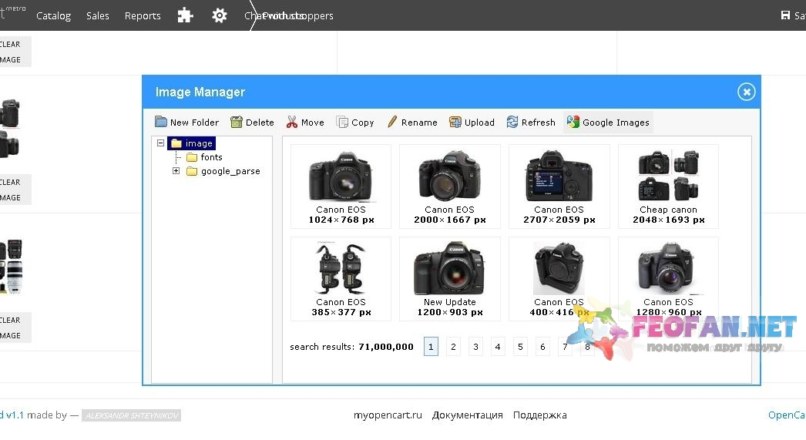The image size is (806, 440).
Task: Click the Upload icon in toolbar
Action: [455, 122]
